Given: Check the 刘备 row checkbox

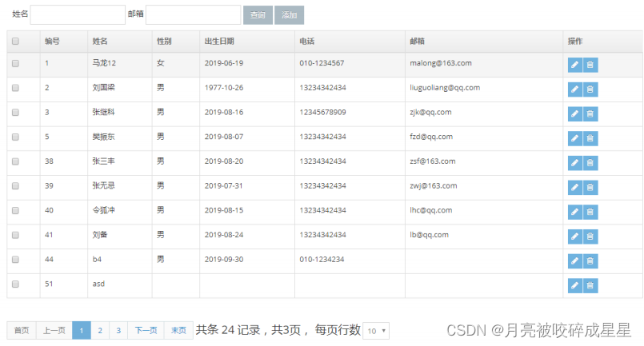Looking at the screenshot, I should (x=16, y=235).
